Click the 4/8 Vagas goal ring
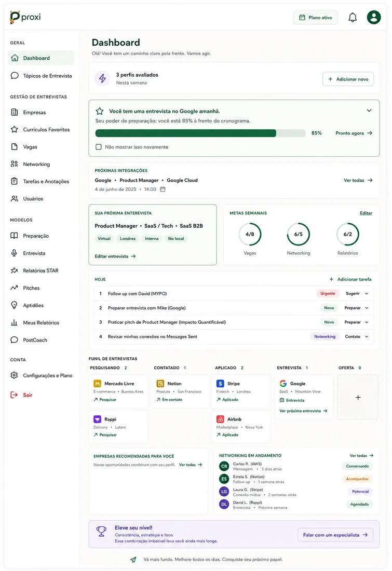 point(250,234)
